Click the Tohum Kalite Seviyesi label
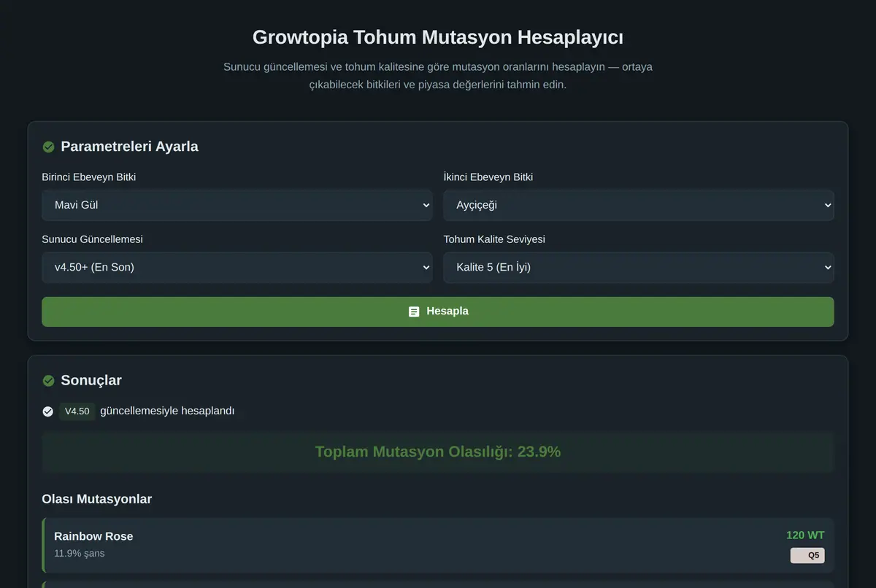This screenshot has height=588, width=876. (494, 239)
